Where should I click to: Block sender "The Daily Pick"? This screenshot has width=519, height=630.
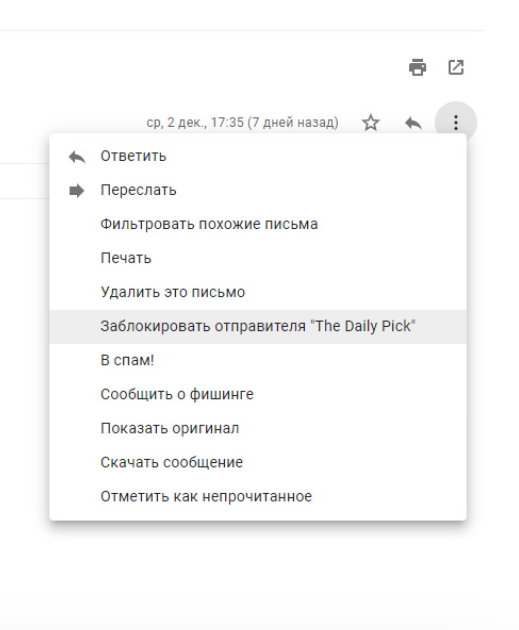[257, 327]
